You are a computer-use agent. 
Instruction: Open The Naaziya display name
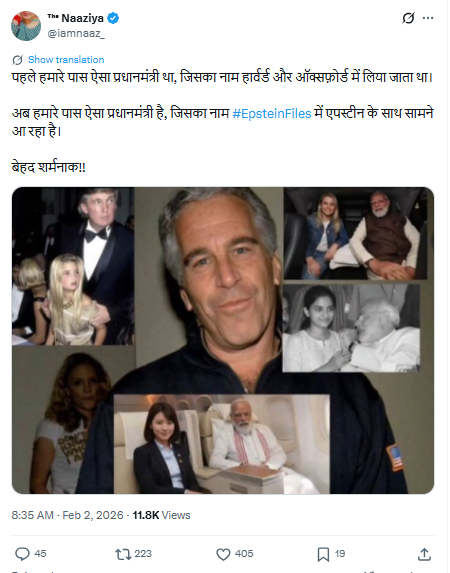(x=75, y=18)
